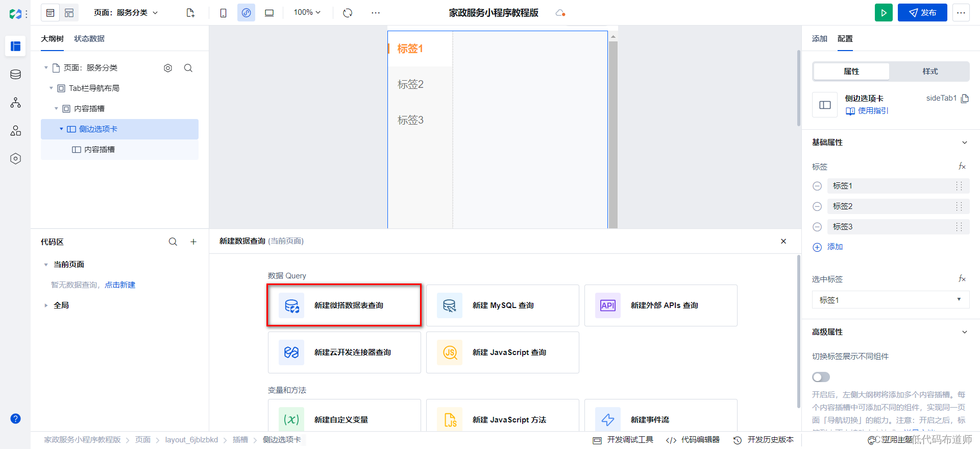
Task: Click the new page icon in toolbar
Action: pyautogui.click(x=190, y=13)
